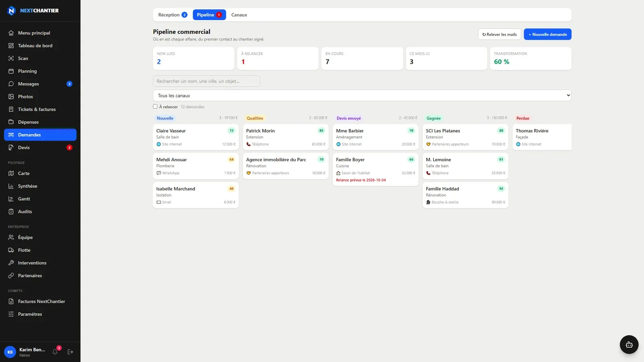Open SCI Les Platanes card
Image resolution: width=644 pixels, height=362 pixels.
click(465, 137)
